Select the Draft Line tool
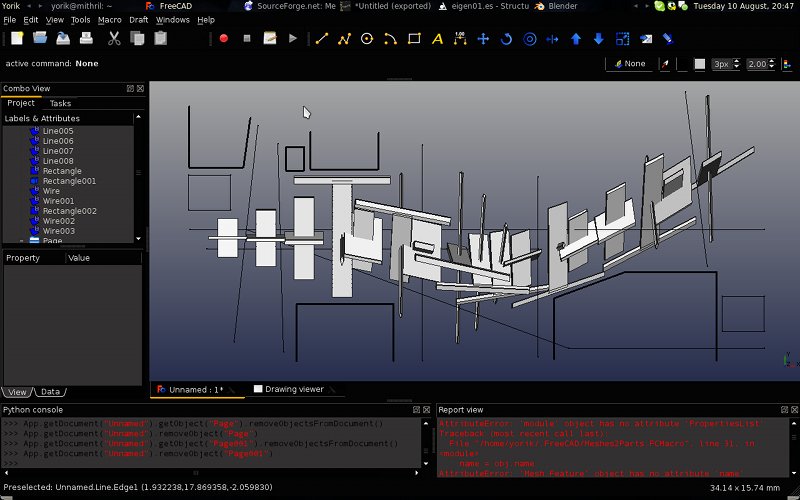Screen dimensions: 800x500 (322, 39)
